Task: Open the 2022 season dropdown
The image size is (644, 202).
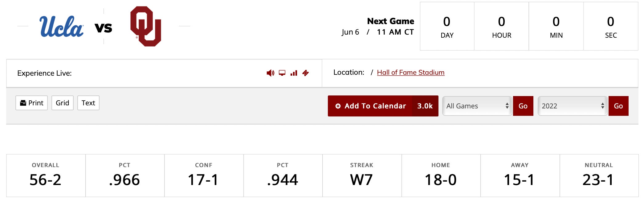Action: (573, 106)
